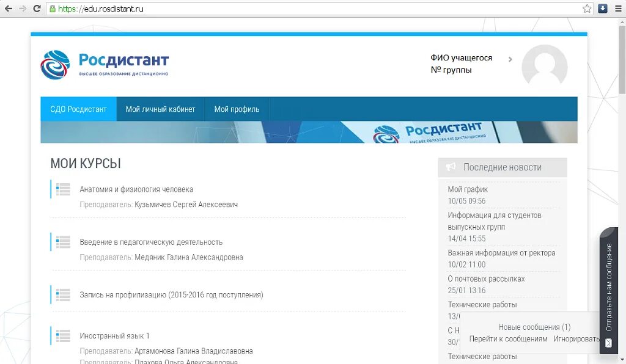Image resolution: width=626 pixels, height=364 pixels.
Task: Open course Введение в педагогическую деятельность
Action: (x=151, y=242)
